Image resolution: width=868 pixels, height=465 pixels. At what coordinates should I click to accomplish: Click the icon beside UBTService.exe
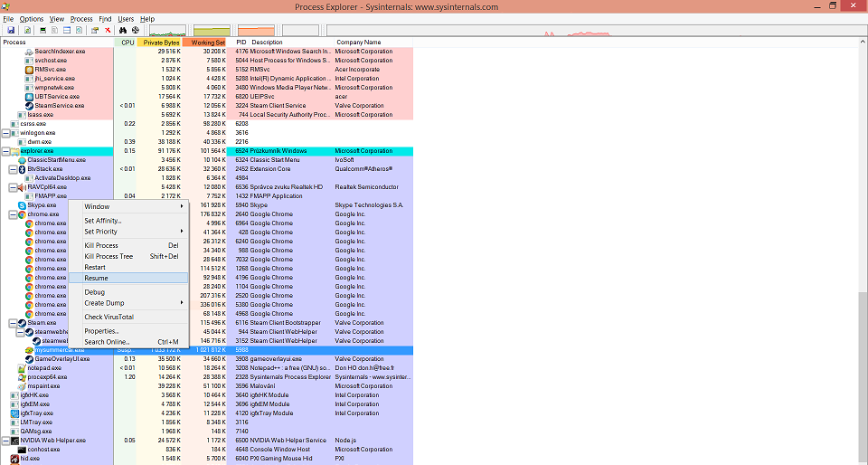[x=29, y=97]
